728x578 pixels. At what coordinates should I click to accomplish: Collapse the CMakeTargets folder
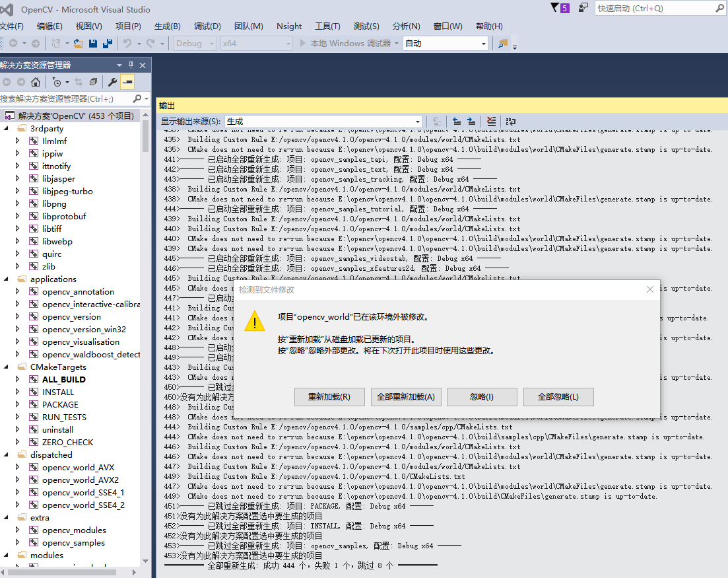[x=6, y=367]
